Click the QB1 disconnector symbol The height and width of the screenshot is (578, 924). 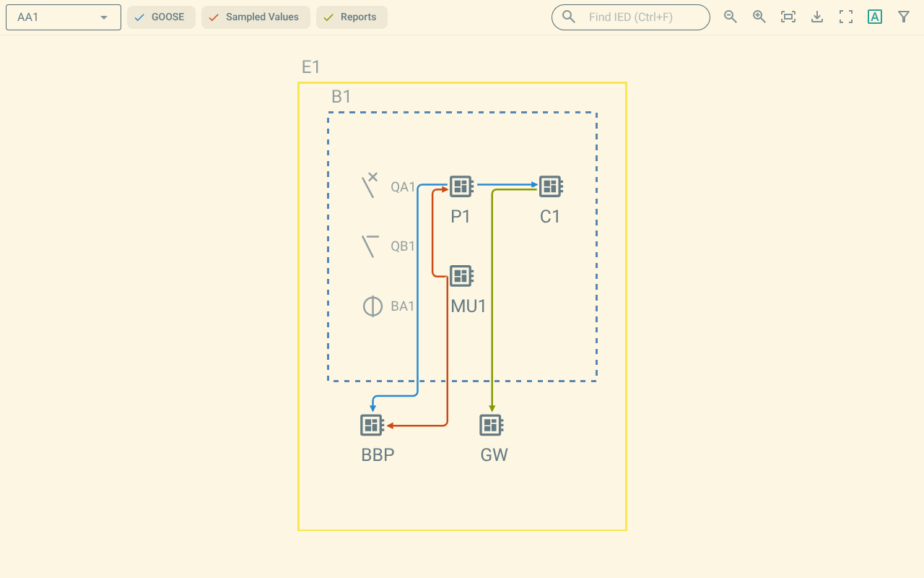(370, 246)
